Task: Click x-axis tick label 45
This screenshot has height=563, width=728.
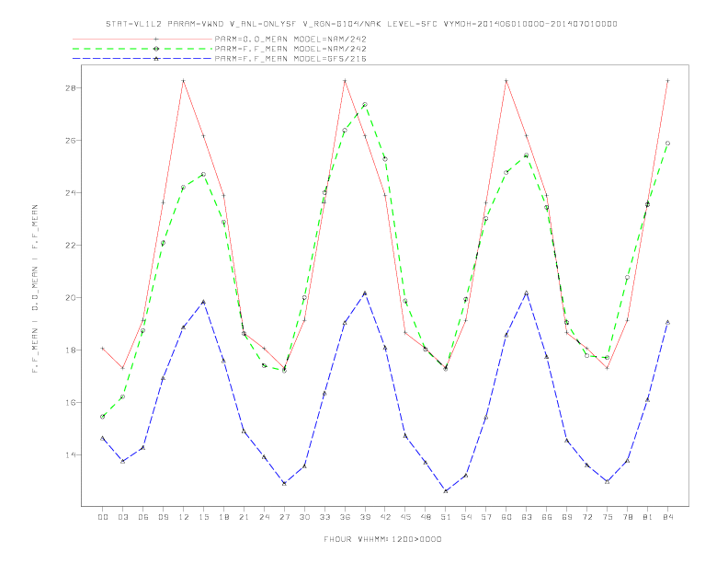Action: [x=405, y=517]
